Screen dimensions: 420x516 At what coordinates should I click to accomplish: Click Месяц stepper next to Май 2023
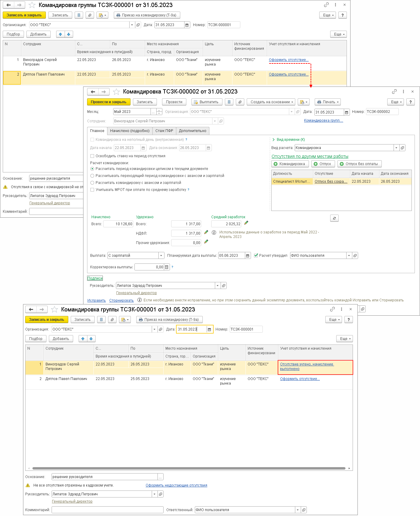pyautogui.click(x=159, y=112)
